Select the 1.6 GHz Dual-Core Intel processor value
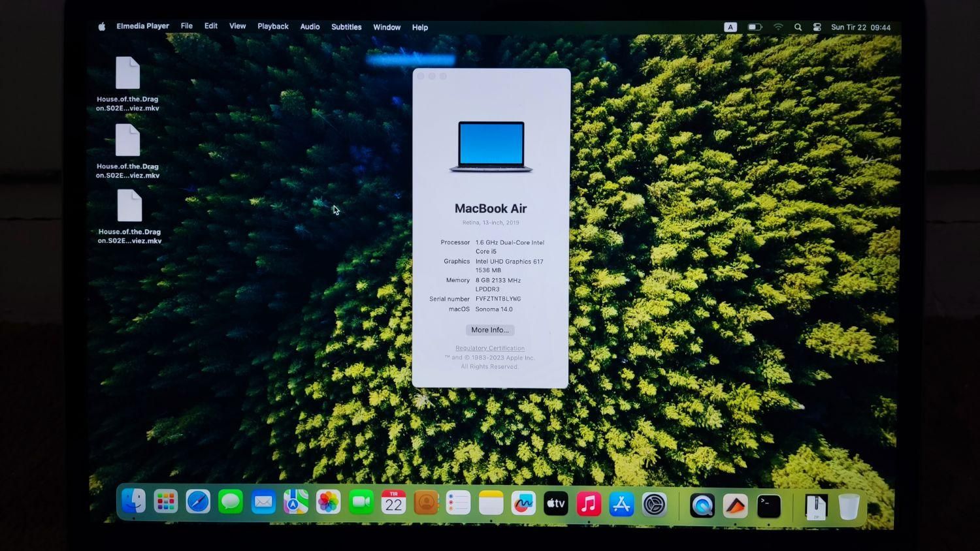The image size is (980, 551). coord(510,247)
